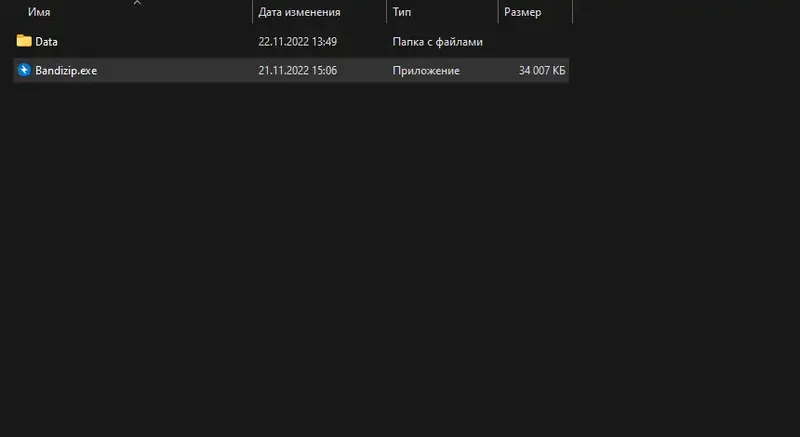Click the divider between Имя and Дата изменения
This screenshot has width=800, height=437.
(x=253, y=12)
